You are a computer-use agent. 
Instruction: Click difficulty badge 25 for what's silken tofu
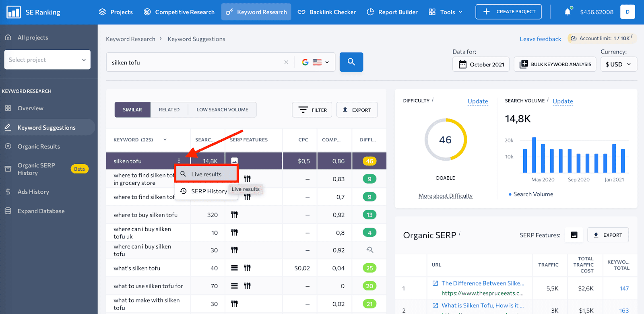(369, 268)
